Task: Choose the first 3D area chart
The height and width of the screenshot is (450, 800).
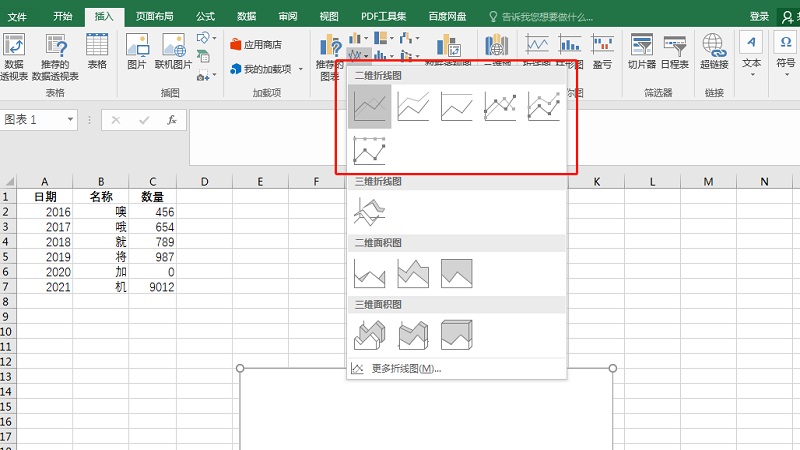Action: [x=369, y=334]
